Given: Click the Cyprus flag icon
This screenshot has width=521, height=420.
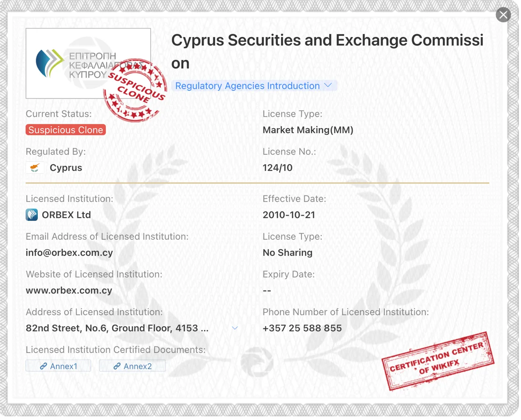Looking at the screenshot, I should tap(35, 168).
